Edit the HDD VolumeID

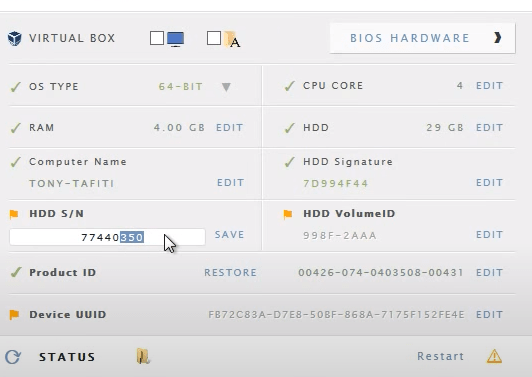[489, 234]
